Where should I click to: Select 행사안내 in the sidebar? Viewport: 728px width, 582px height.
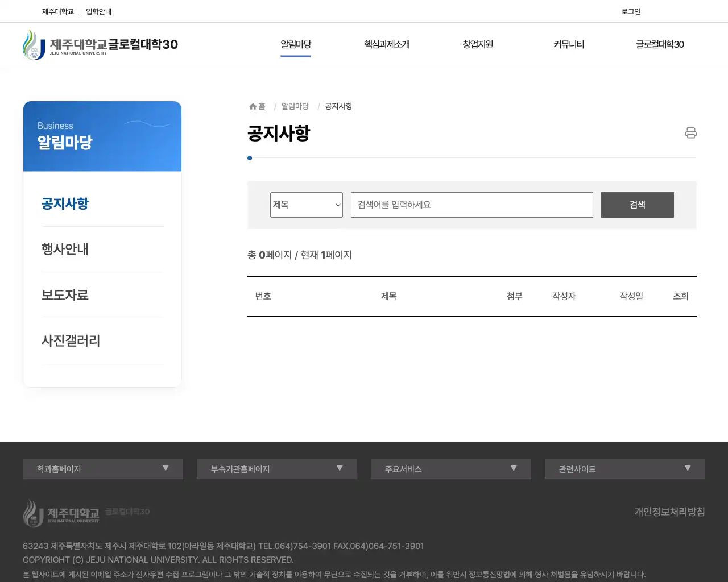(65, 249)
